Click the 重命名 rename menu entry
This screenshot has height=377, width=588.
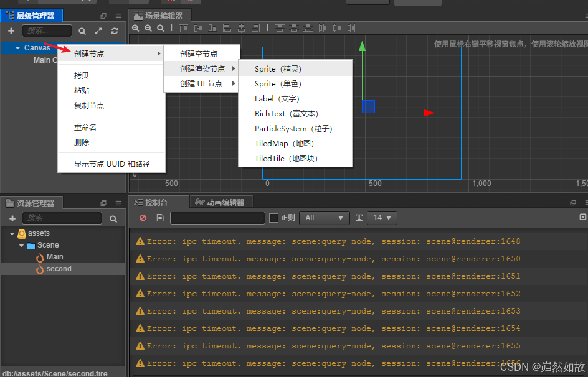coord(111,128)
